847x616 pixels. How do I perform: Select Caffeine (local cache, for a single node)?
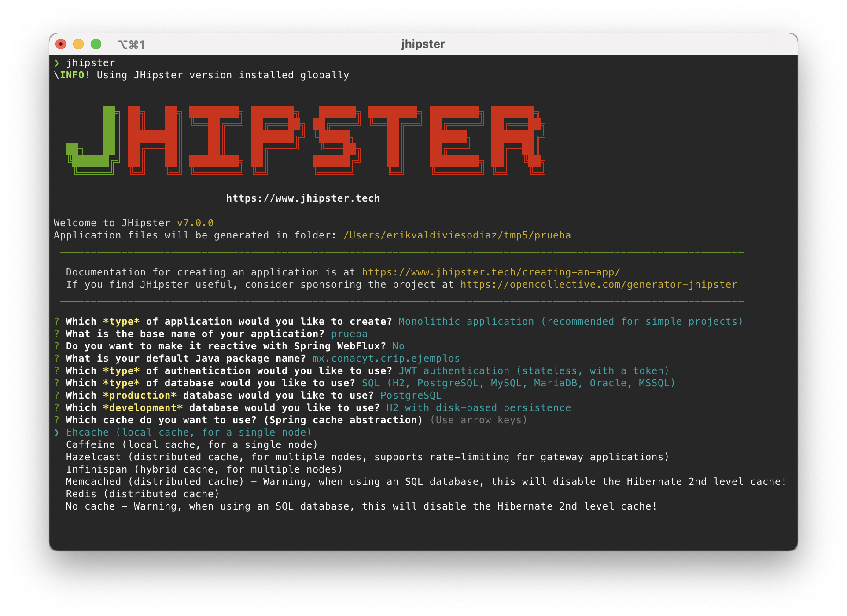pos(192,445)
